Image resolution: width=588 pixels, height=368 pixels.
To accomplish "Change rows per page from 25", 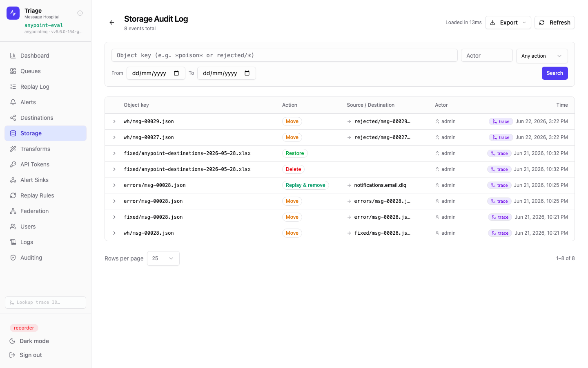I will coord(163,258).
